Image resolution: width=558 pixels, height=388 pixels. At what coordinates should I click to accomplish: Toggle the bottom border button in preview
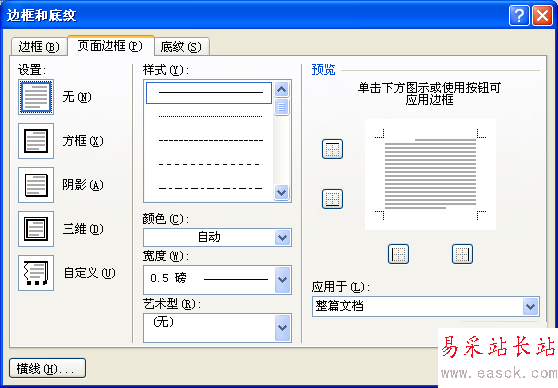pyautogui.click(x=332, y=199)
